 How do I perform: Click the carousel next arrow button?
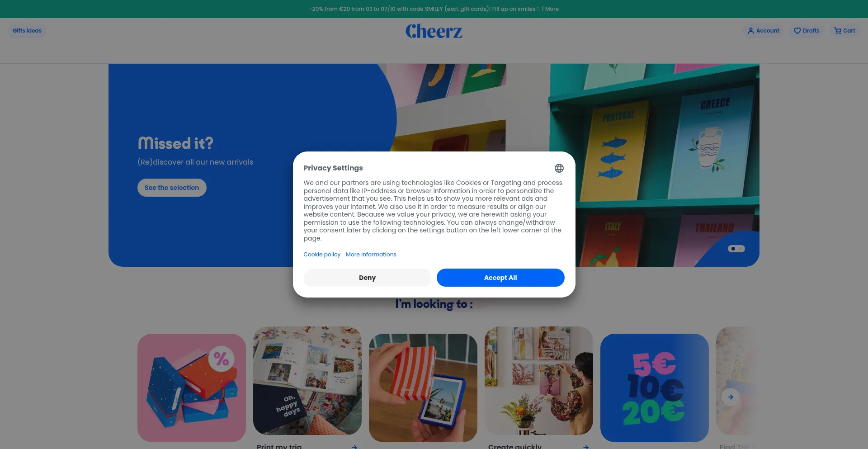pos(731,397)
